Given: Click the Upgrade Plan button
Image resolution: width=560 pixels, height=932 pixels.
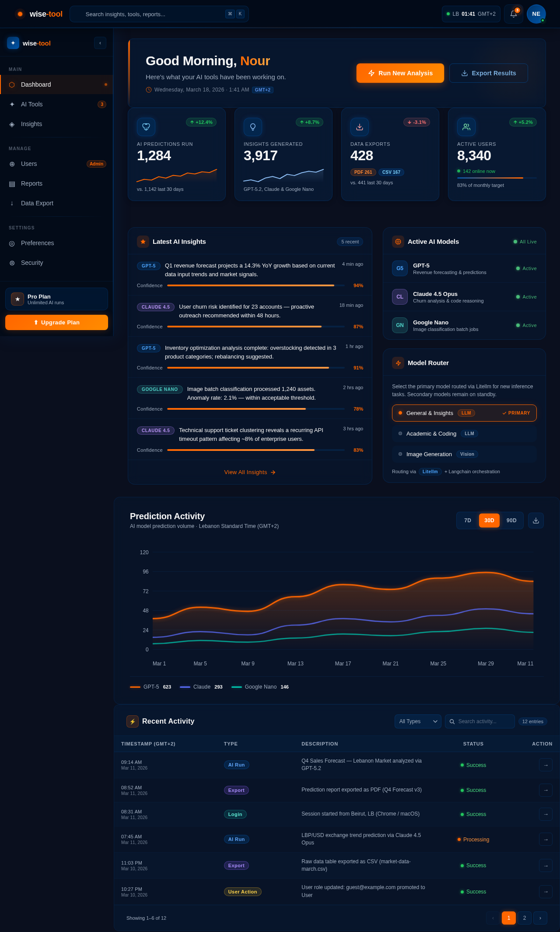Looking at the screenshot, I should [56, 322].
